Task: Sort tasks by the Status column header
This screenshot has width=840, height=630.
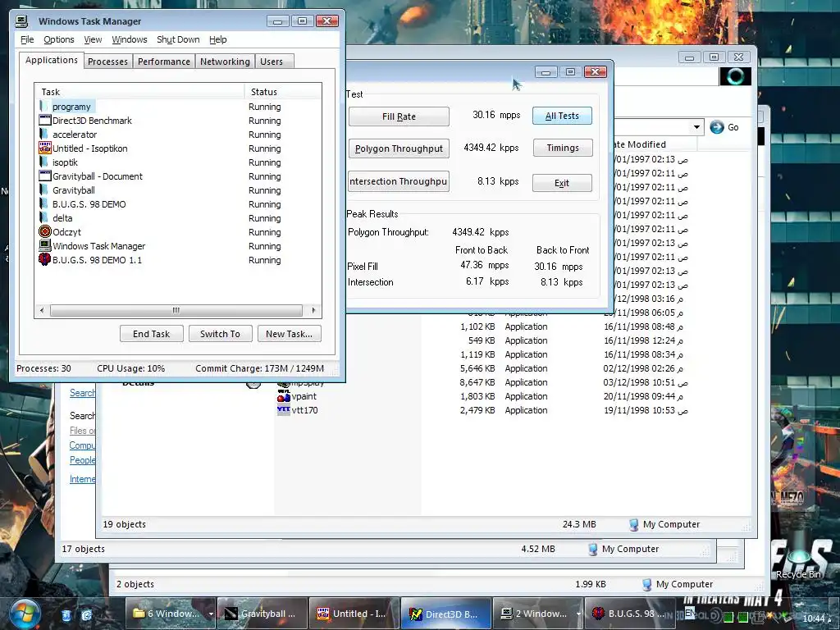Action: pyautogui.click(x=283, y=92)
